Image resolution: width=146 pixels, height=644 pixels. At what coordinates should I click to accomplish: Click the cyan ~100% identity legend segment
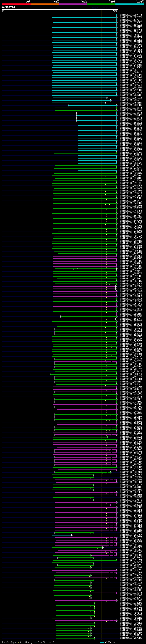pyautogui.click(x=130, y=4)
